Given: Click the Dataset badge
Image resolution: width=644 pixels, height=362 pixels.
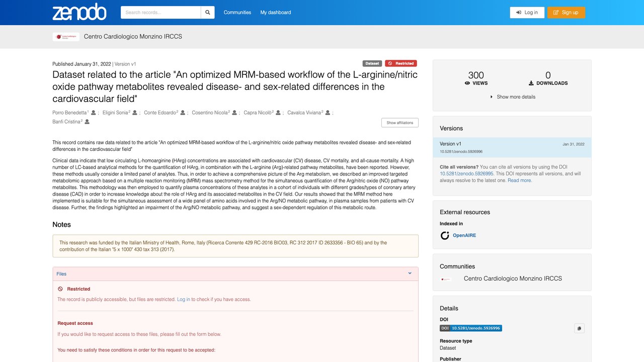Looking at the screenshot, I should click(372, 63).
